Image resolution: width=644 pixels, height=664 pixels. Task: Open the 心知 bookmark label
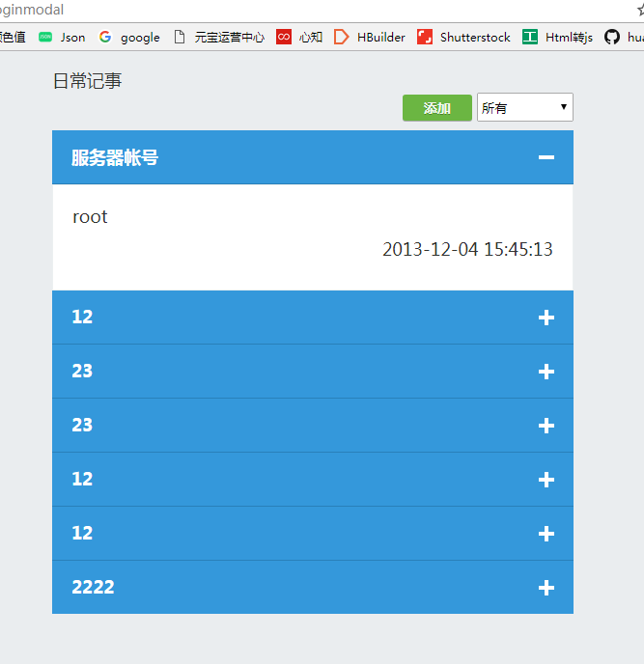coord(311,38)
